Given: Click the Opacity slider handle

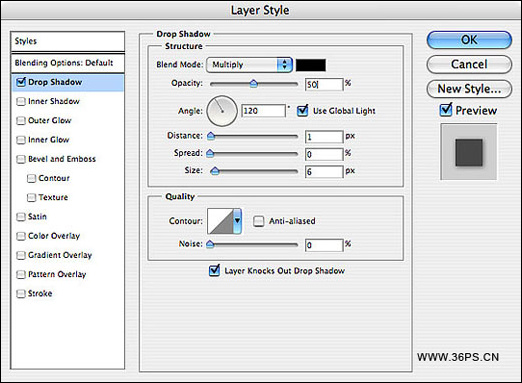Looking at the screenshot, I should click(254, 84).
